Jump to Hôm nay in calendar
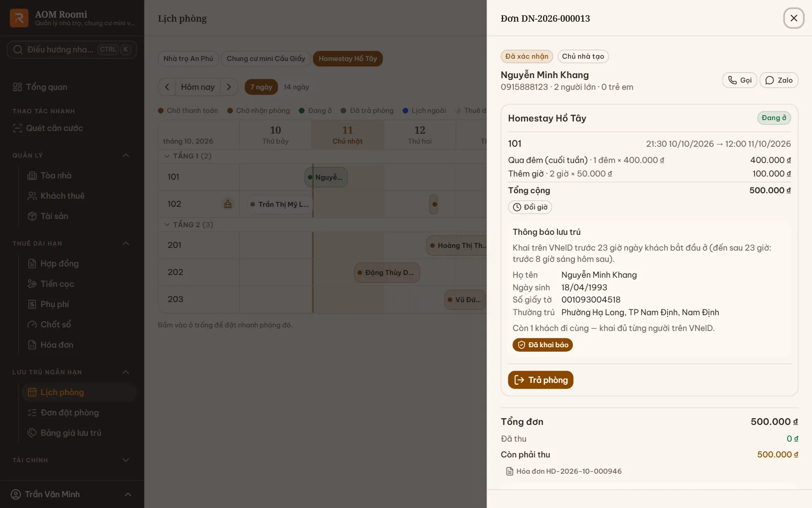This screenshot has height=508, width=812. coord(198,87)
